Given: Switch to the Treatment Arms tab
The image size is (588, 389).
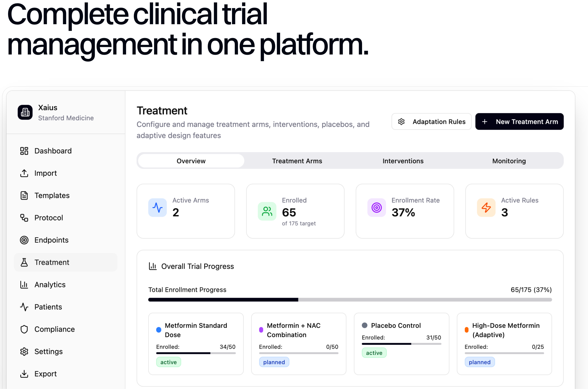Looking at the screenshot, I should [297, 161].
